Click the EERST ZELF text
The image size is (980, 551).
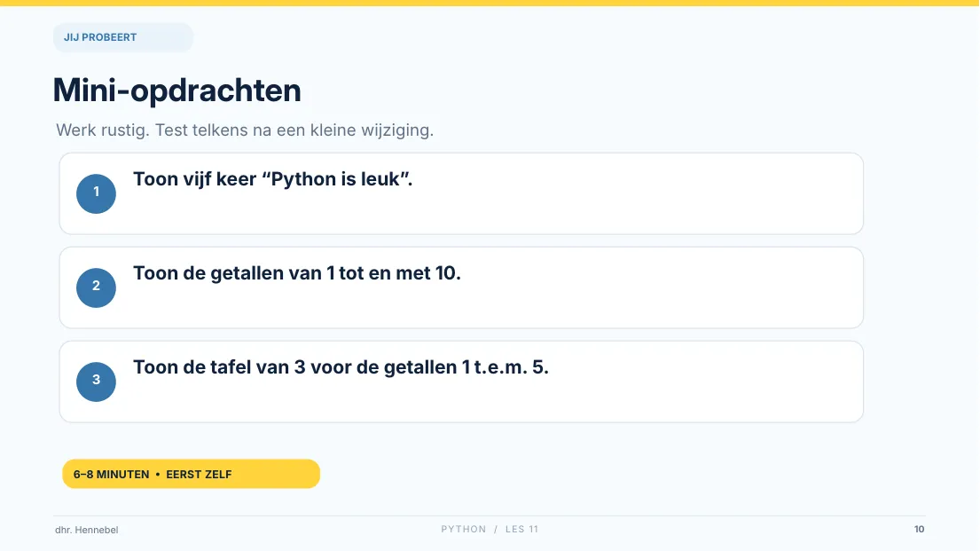point(199,475)
